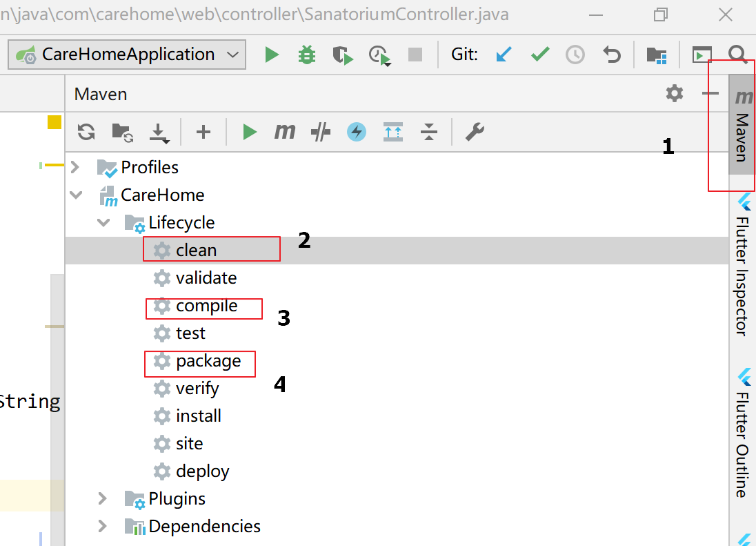756x546 pixels.
Task: Click the Lifecycle folder label
Action: point(182,223)
